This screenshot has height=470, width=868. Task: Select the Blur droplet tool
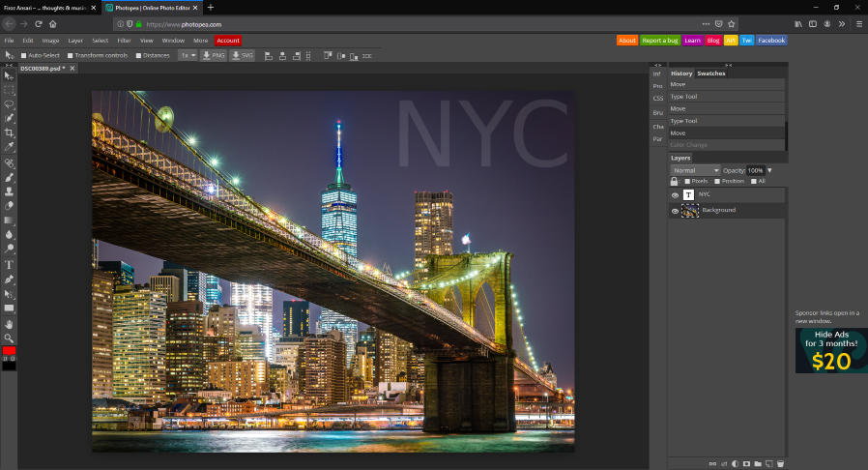pyautogui.click(x=9, y=235)
